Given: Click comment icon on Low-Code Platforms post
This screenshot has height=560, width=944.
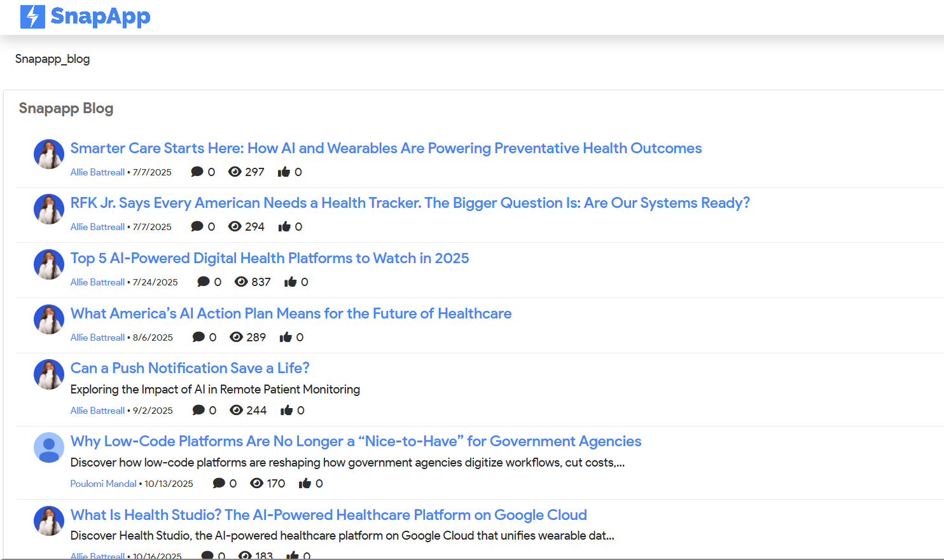Looking at the screenshot, I should pos(219,483).
